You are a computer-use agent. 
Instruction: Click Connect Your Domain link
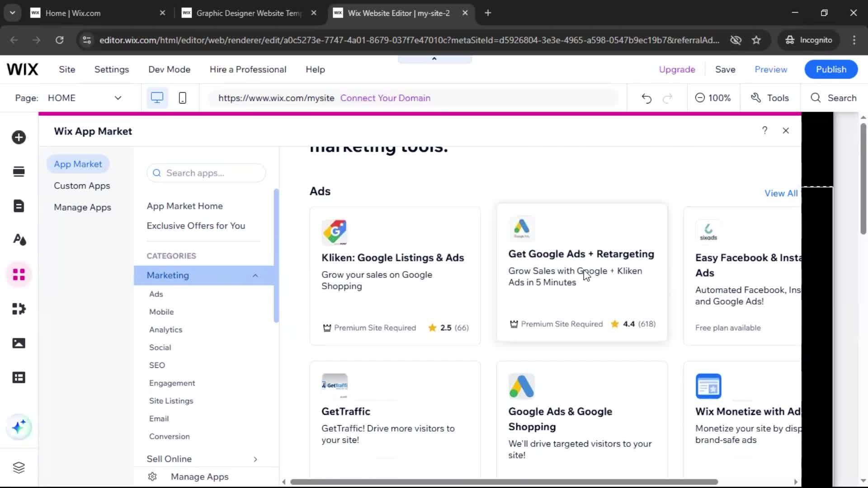(385, 98)
